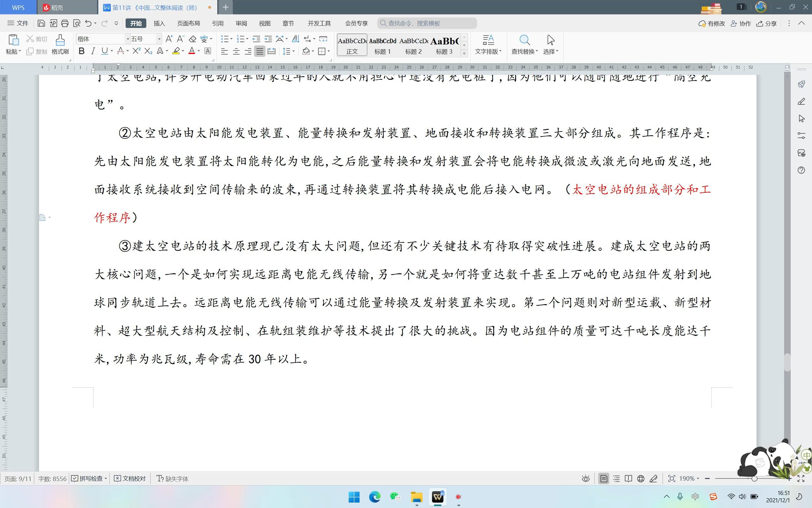The height and width of the screenshot is (508, 812).
Task: Decrease font size with A- icon
Action: [x=180, y=39]
